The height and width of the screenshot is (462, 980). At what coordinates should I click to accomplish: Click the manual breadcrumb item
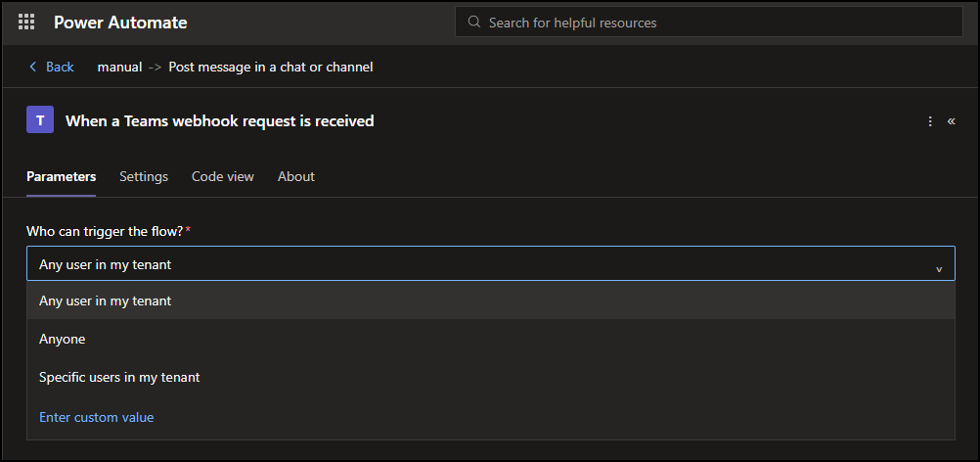point(119,67)
